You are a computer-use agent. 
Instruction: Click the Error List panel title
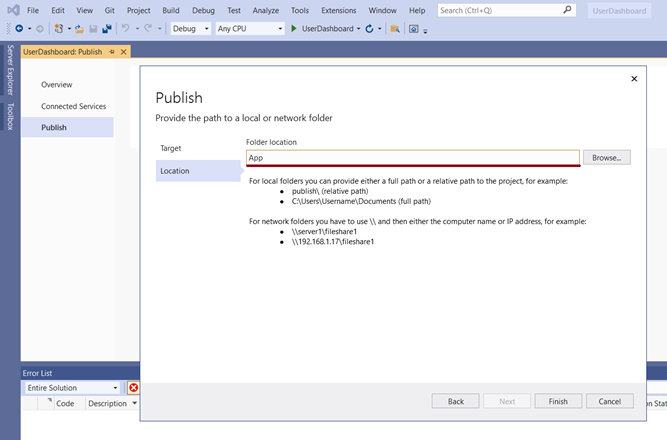(x=37, y=373)
